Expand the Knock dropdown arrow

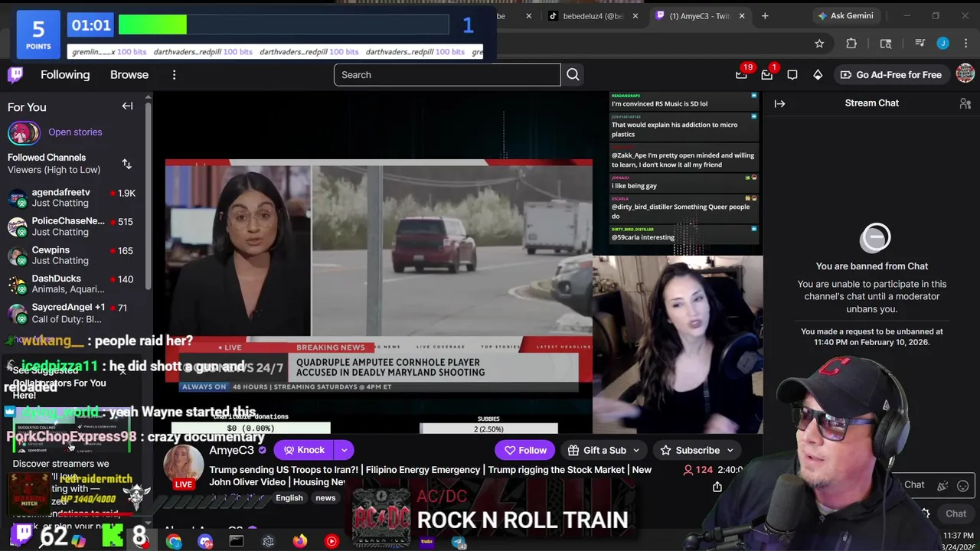point(345,450)
